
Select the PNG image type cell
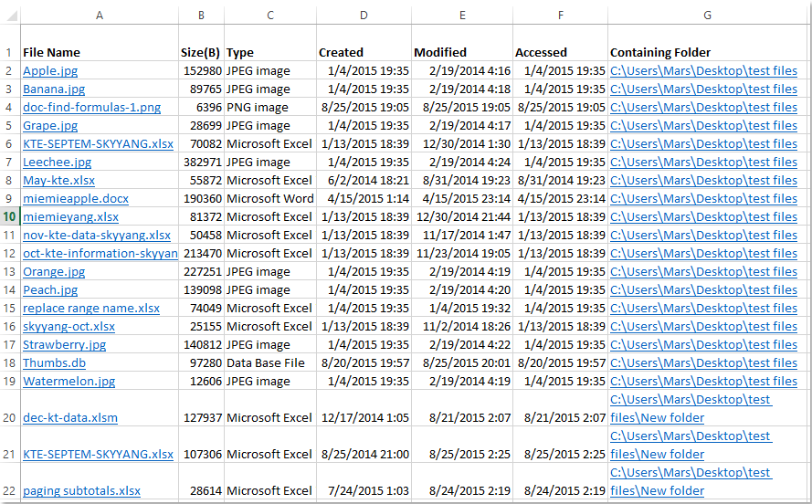click(x=258, y=107)
